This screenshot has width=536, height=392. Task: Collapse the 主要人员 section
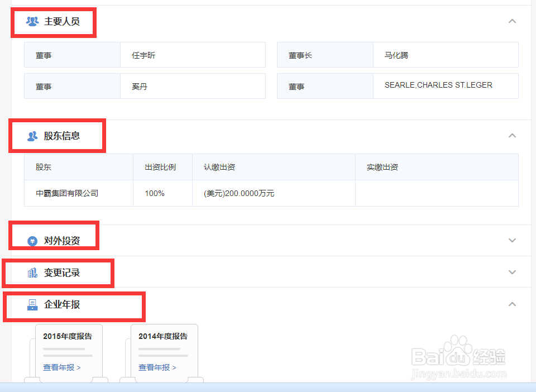(x=512, y=21)
